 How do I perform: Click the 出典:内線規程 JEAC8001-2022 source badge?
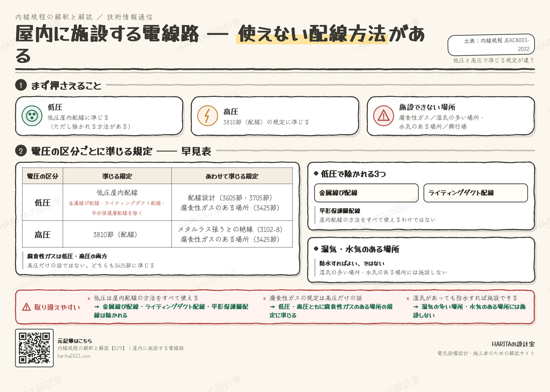coord(491,45)
